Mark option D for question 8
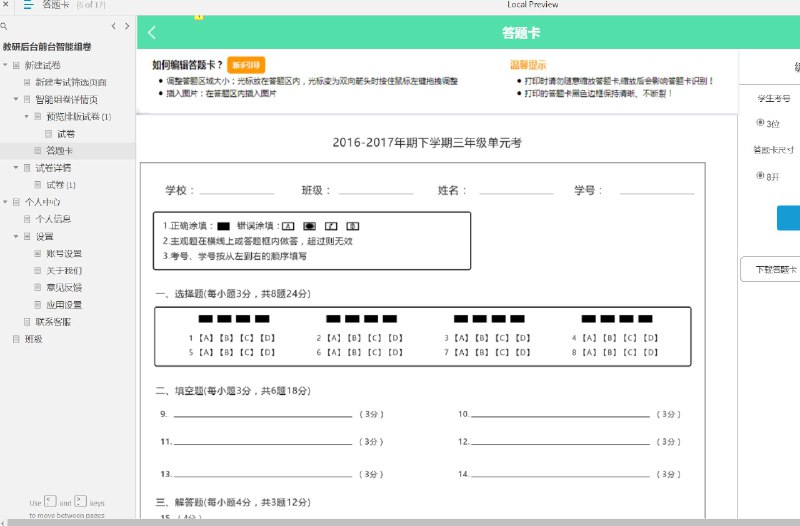This screenshot has width=800, height=526. pos(651,352)
